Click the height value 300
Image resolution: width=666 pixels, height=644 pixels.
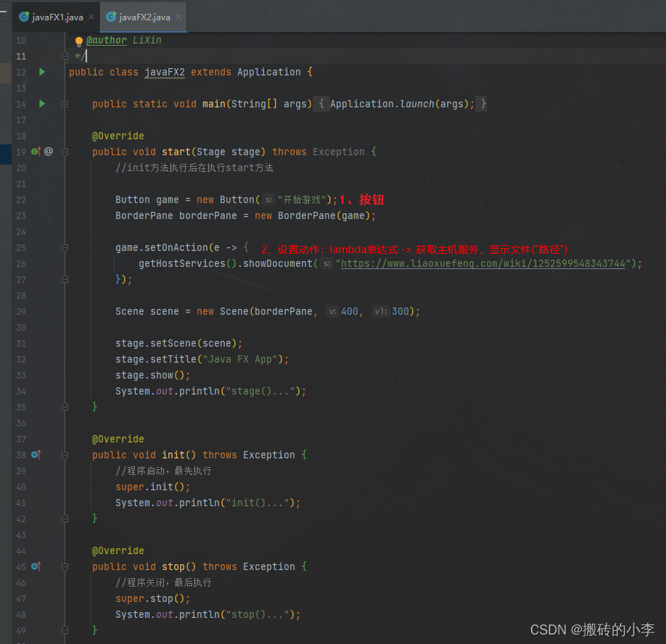click(x=400, y=312)
